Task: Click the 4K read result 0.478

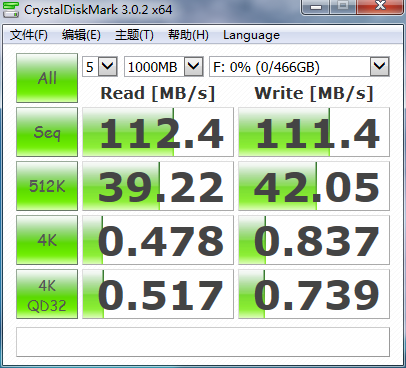Action: [x=158, y=240]
